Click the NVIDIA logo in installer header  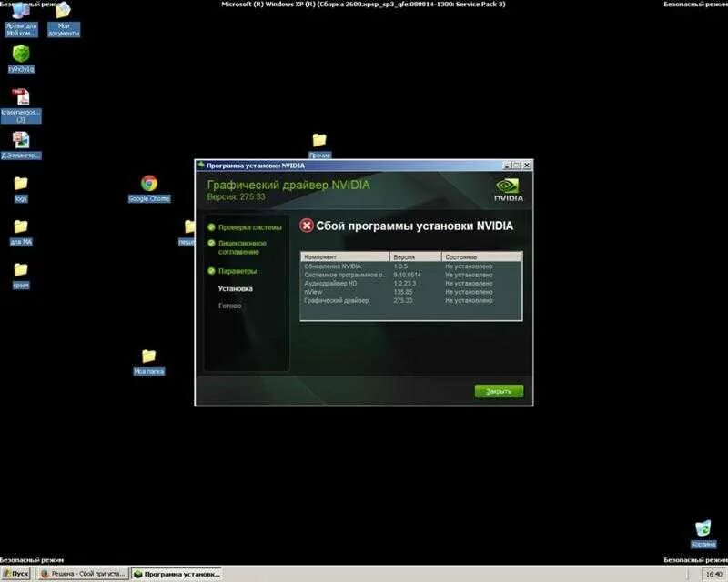tap(509, 190)
